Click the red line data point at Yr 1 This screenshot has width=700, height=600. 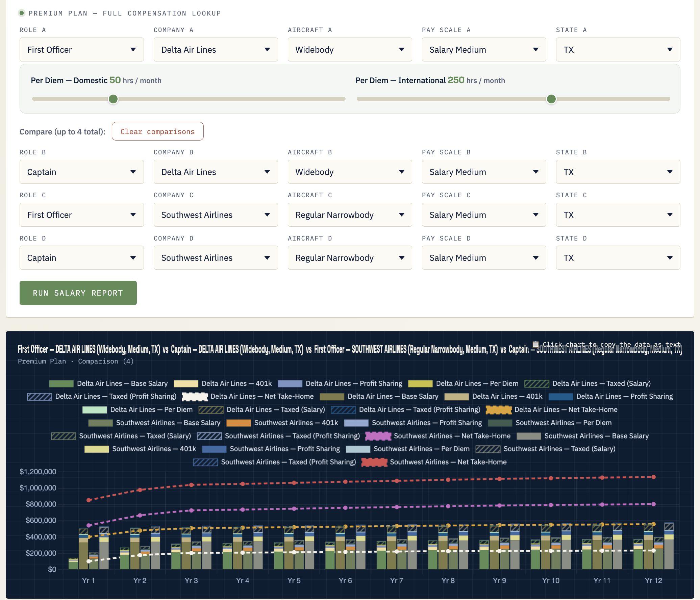[89, 500]
